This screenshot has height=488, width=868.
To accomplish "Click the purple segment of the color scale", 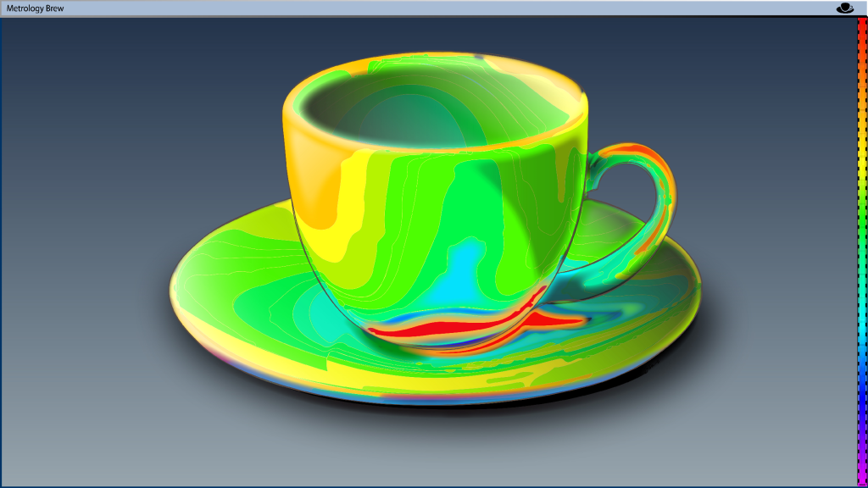I will (x=862, y=432).
